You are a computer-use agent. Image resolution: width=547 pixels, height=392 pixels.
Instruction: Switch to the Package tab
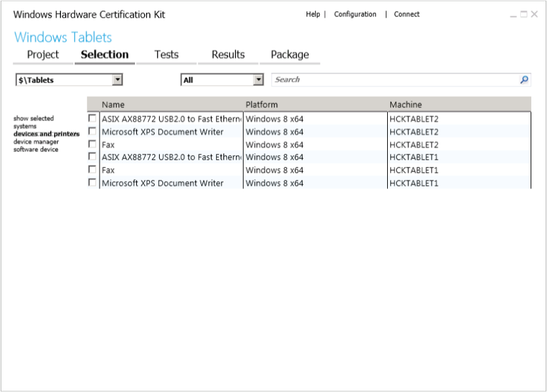290,54
